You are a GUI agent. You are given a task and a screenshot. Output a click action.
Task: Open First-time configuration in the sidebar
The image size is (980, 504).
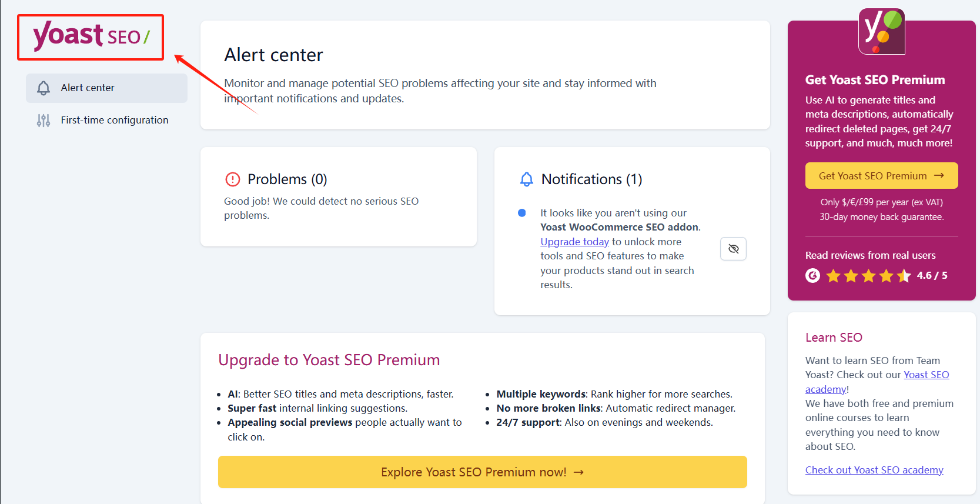tap(114, 120)
